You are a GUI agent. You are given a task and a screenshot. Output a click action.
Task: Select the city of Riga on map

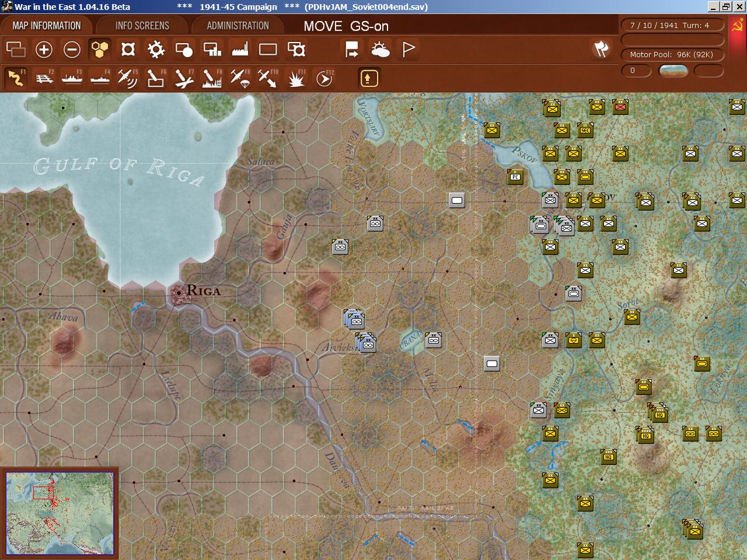point(180,292)
